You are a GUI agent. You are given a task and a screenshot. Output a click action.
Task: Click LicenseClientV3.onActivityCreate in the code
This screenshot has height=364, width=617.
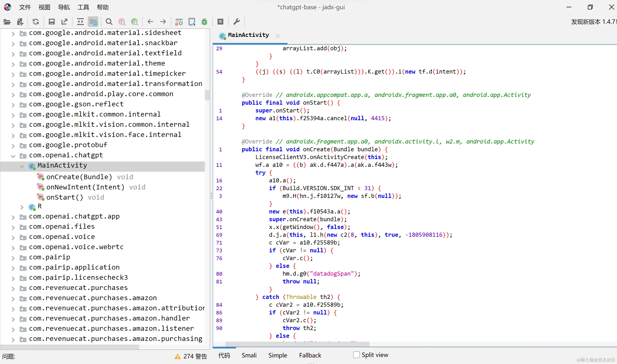[x=310, y=157]
